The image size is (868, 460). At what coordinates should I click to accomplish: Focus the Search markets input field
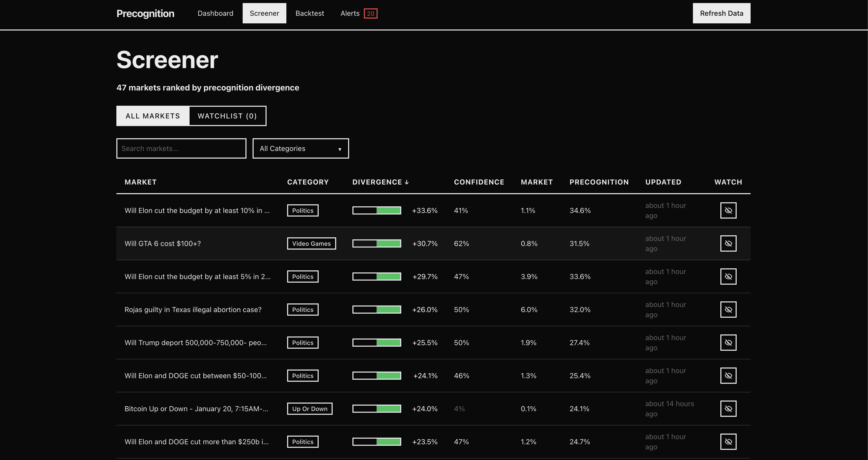click(181, 149)
